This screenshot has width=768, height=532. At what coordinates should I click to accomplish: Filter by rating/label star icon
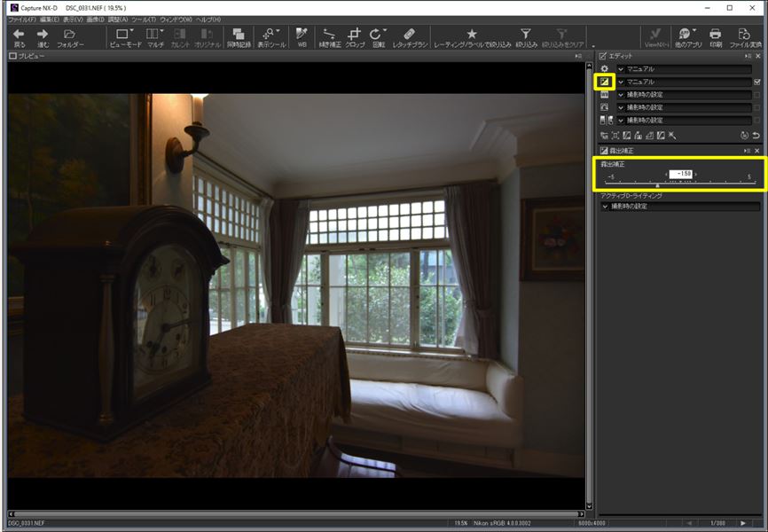pos(472,37)
